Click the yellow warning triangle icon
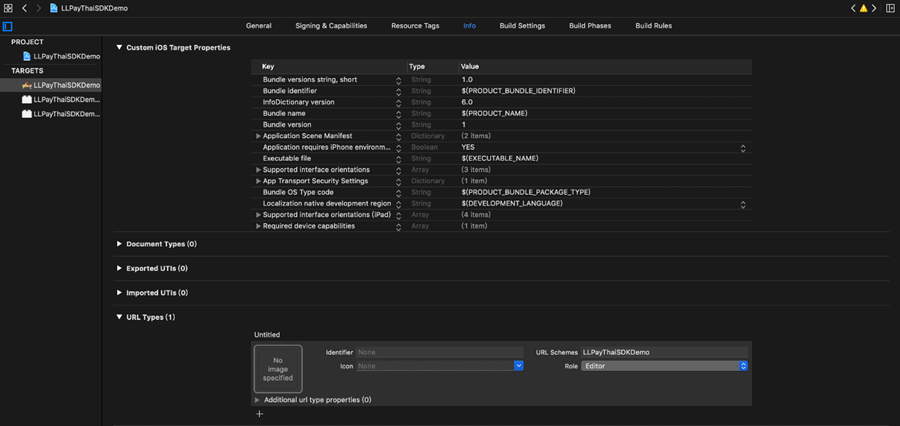The width and height of the screenshot is (900, 426). 863,9
